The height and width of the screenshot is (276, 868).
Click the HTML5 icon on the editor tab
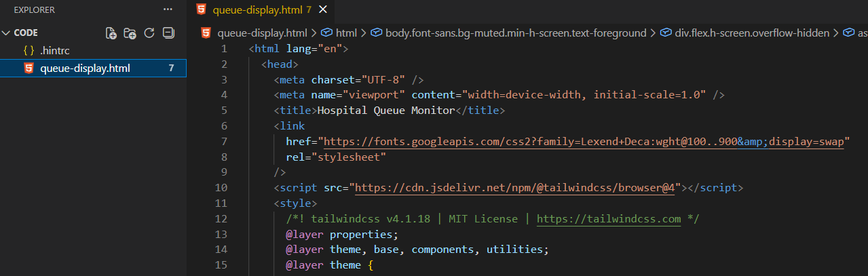click(x=201, y=9)
